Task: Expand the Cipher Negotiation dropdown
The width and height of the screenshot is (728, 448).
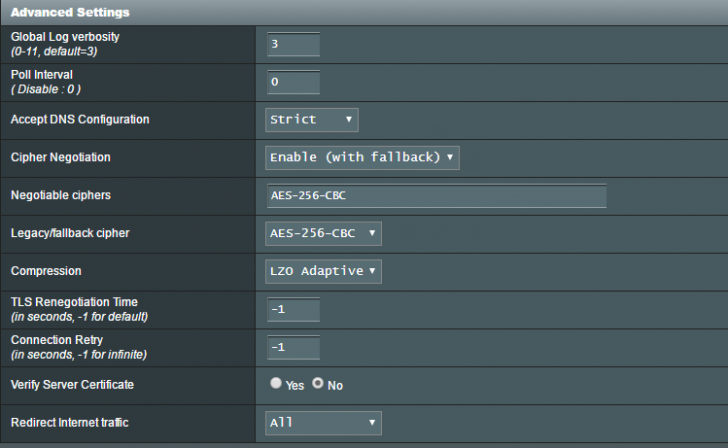Action: (362, 158)
